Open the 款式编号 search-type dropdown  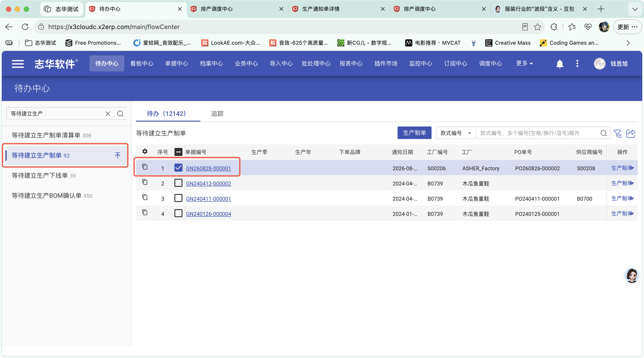tap(456, 133)
